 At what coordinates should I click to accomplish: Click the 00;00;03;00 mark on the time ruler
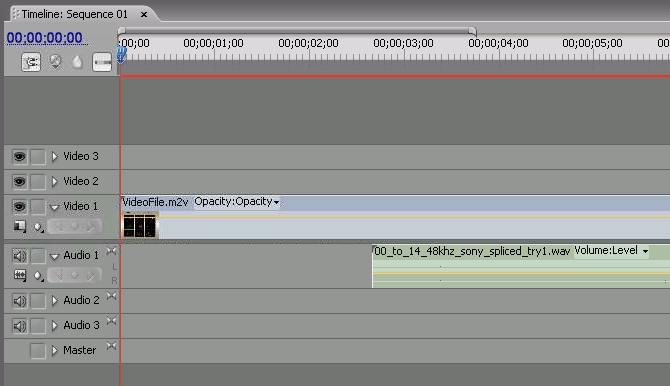403,44
